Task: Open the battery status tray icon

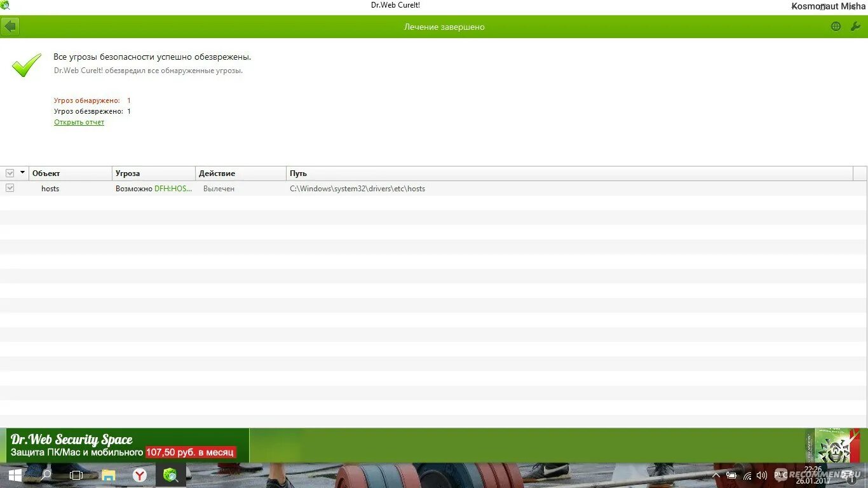Action: [731, 475]
